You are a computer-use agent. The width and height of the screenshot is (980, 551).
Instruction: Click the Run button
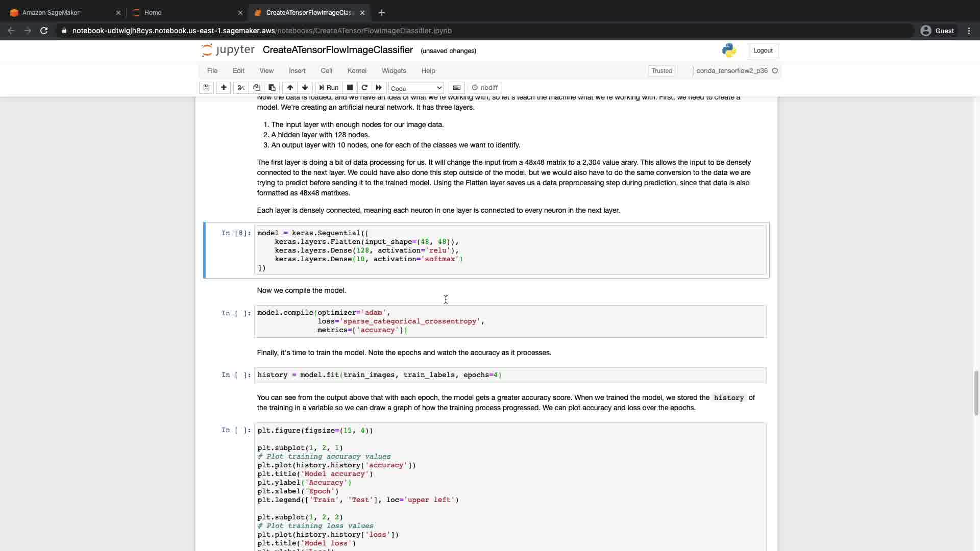(x=329, y=88)
